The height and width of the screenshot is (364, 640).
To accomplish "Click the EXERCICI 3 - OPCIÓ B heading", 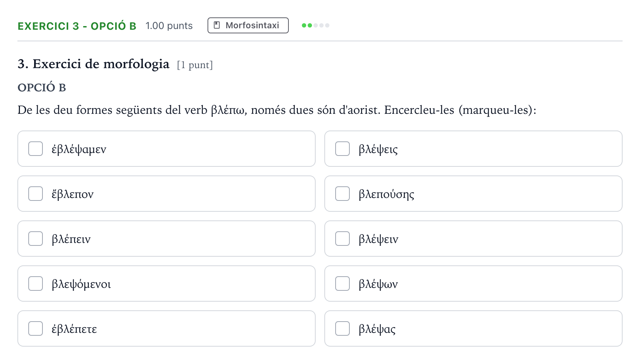I will click(x=77, y=26).
